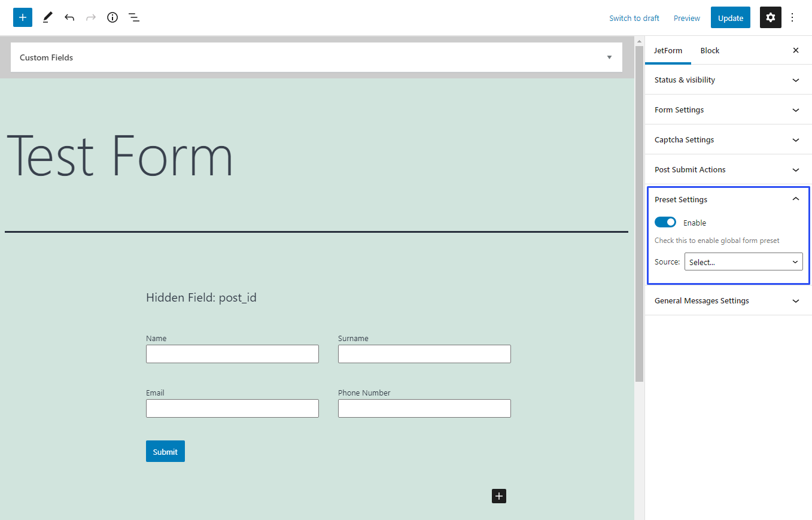Open the document Details info icon

point(112,17)
